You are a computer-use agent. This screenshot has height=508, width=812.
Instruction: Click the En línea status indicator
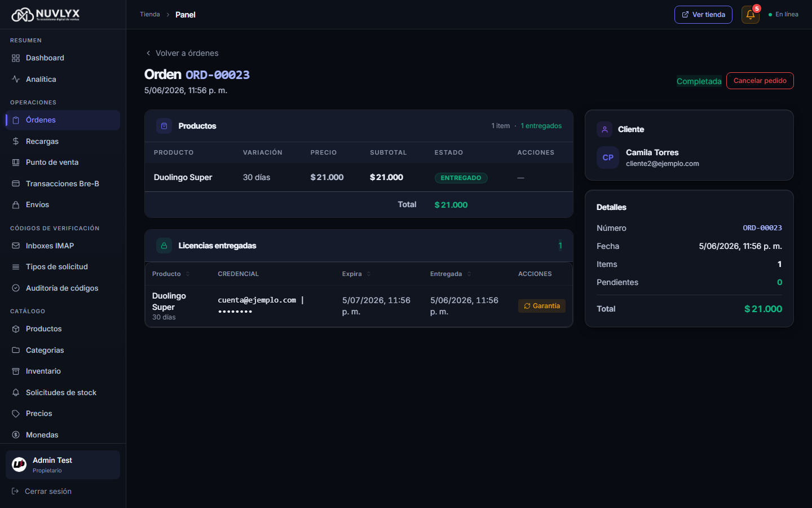(x=783, y=15)
